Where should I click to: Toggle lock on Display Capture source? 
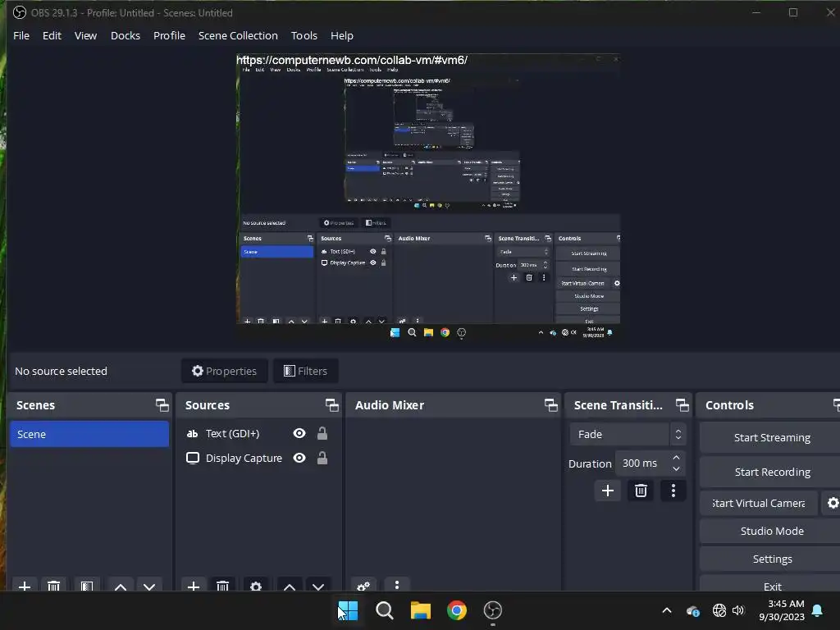(x=322, y=458)
